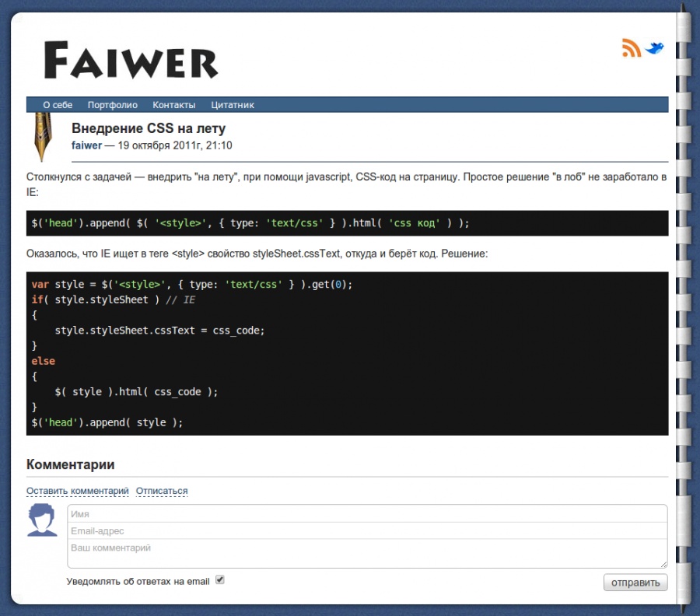The width and height of the screenshot is (700, 616).
Task: Click the «Оставить комментарий» link
Action: [77, 491]
